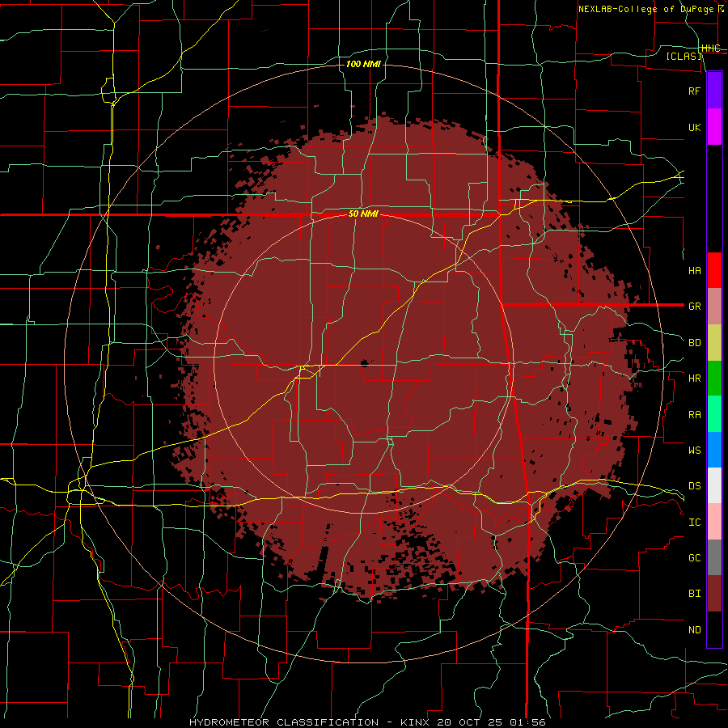Click the [CLAS] units label
728x728 pixels.
click(x=684, y=56)
